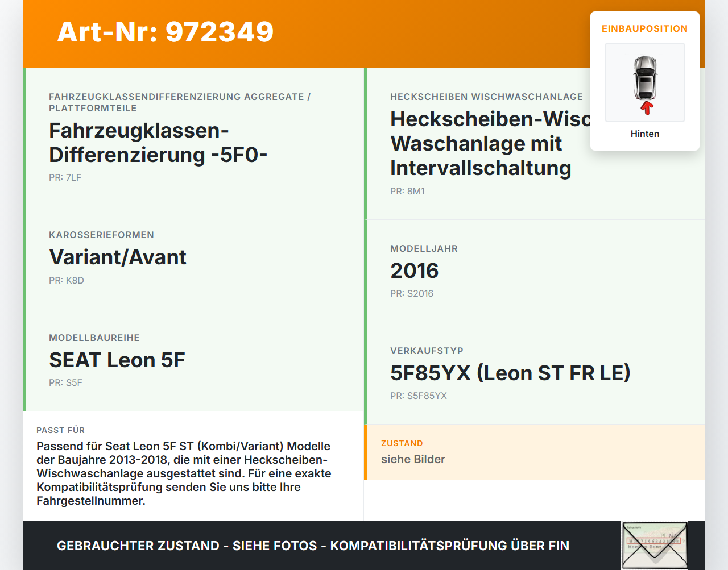The height and width of the screenshot is (570, 728).
Task: Select the PR: K8D code
Action: point(67,280)
